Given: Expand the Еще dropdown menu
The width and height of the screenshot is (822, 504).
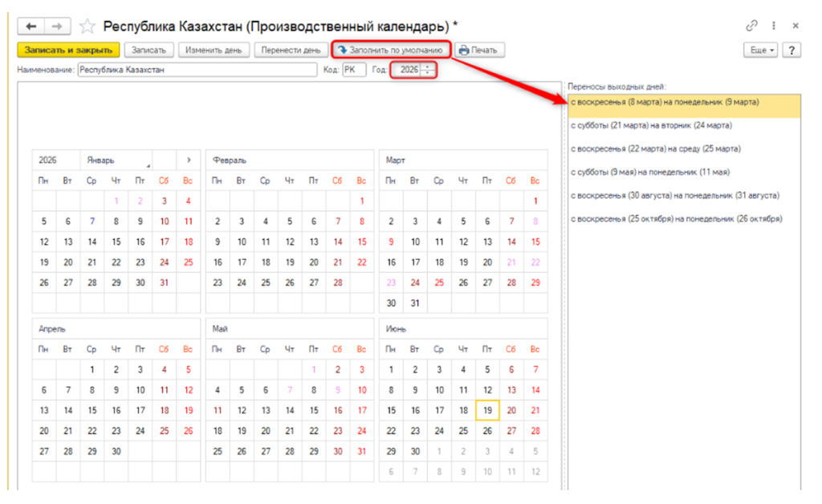Looking at the screenshot, I should (x=762, y=50).
